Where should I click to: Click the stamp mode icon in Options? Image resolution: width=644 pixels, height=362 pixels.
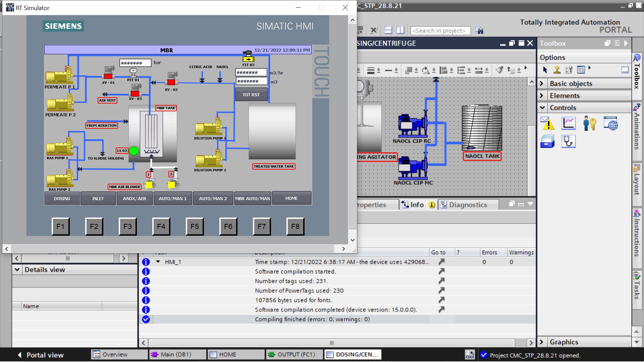(557, 70)
